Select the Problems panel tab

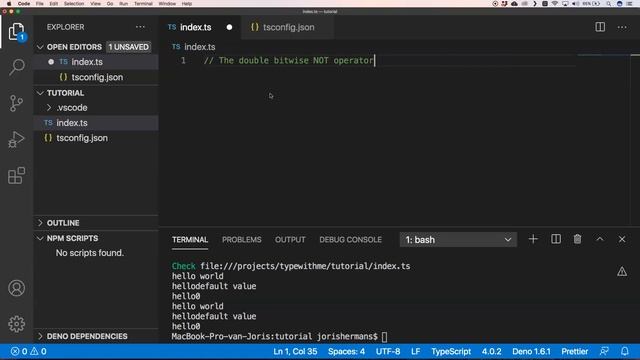[242, 240]
